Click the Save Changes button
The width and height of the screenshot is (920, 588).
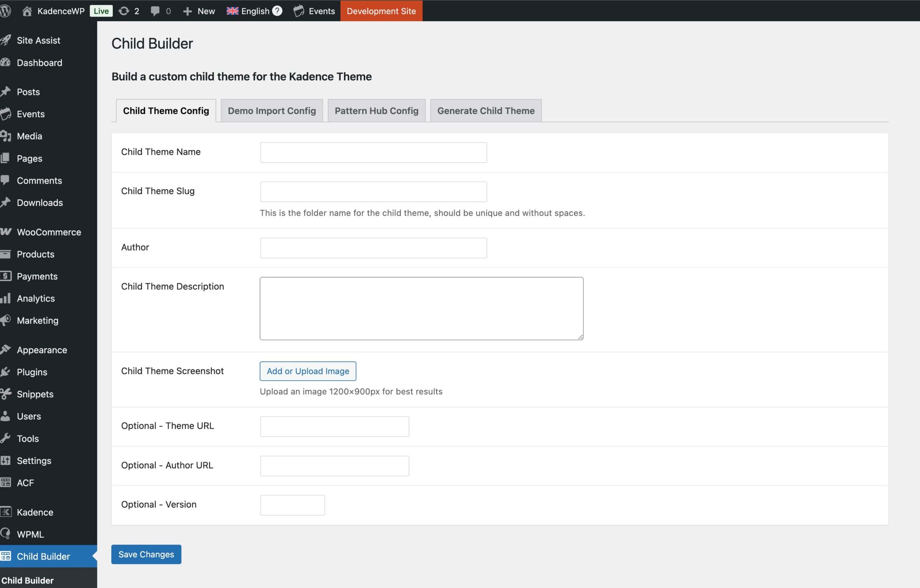[146, 554]
